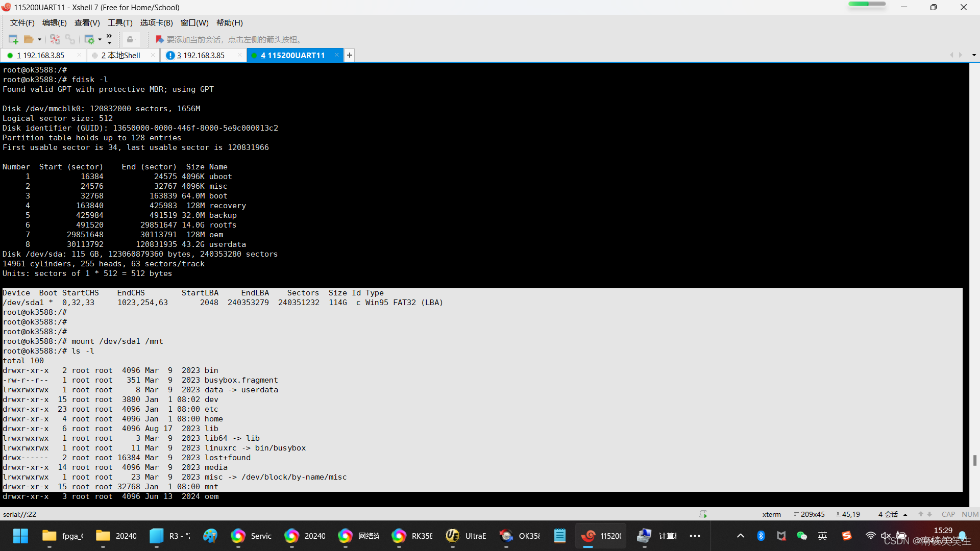Image resolution: width=980 pixels, height=551 pixels.
Task: Click the New Session toolbar icon
Action: pos(13,39)
